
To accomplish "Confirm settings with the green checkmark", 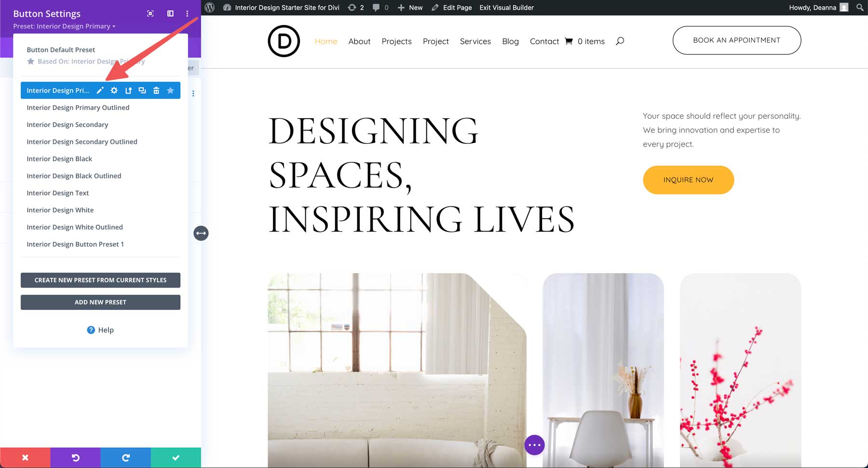I will point(176,457).
